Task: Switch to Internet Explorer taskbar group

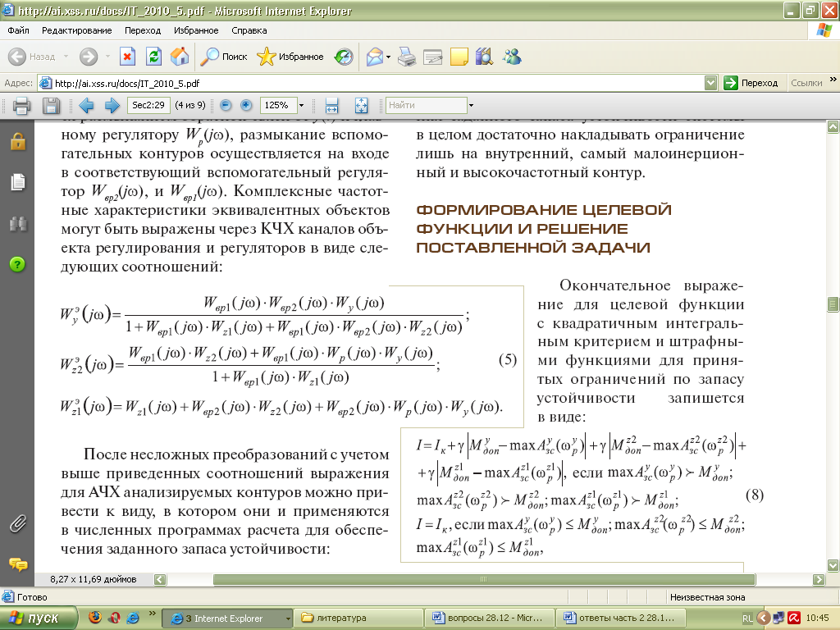Action: tap(227, 619)
